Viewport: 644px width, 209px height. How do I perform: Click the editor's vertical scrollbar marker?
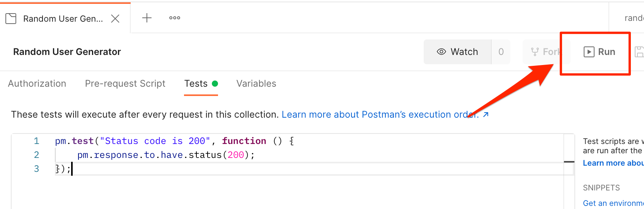(569, 161)
